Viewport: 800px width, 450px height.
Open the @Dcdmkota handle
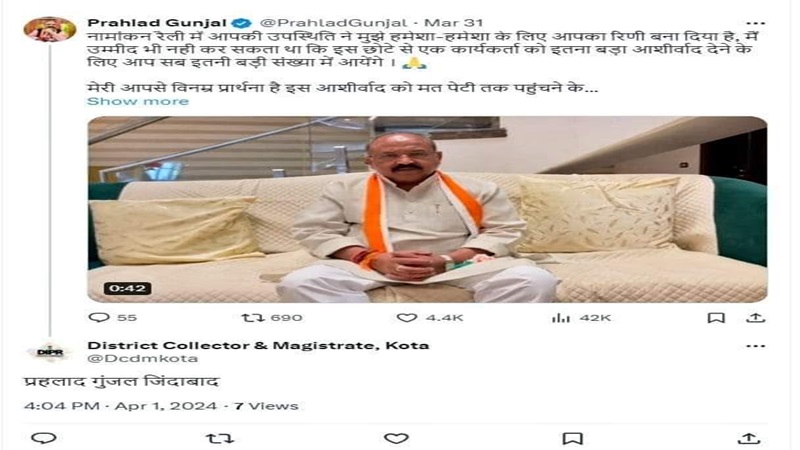pyautogui.click(x=142, y=359)
